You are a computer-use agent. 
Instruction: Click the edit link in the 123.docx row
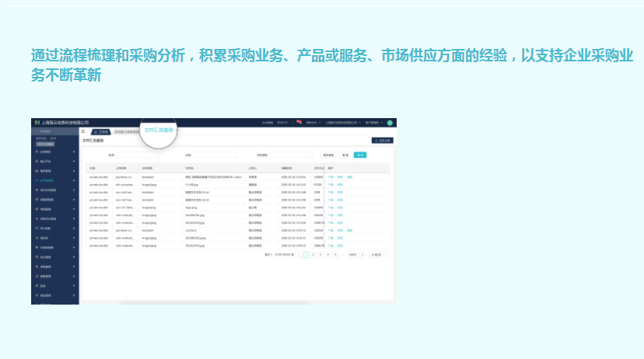point(349,231)
